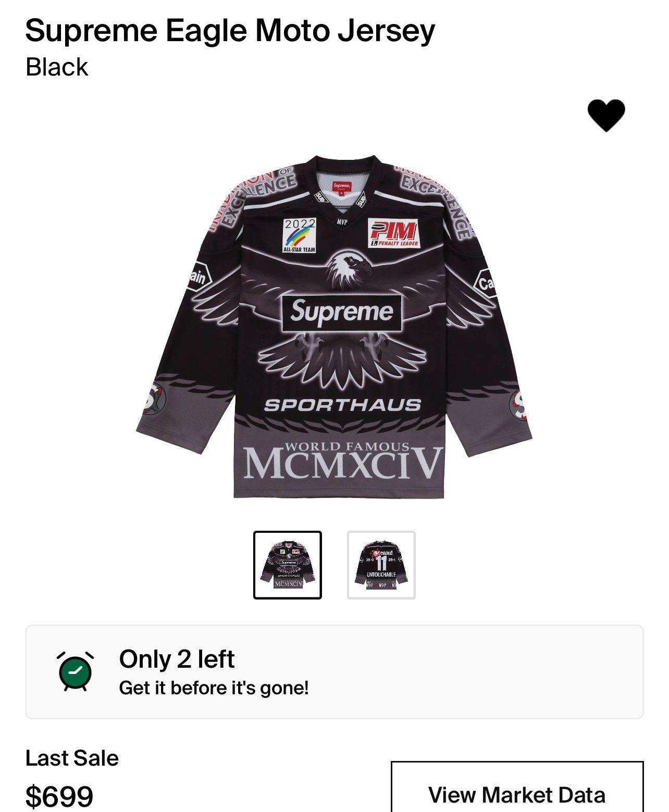Tap the Only 2 left heading
Screen dimensions: 669x812
[177, 659]
